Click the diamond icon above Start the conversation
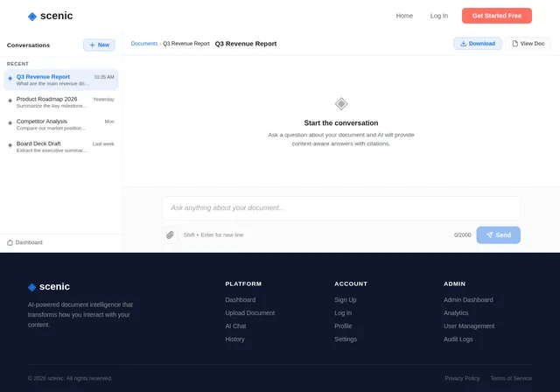 pos(341,104)
